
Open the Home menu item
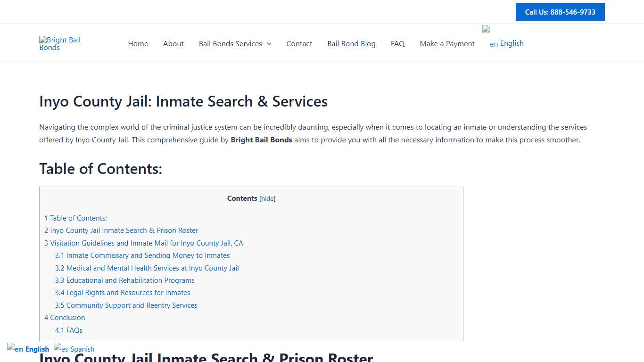coord(138,43)
